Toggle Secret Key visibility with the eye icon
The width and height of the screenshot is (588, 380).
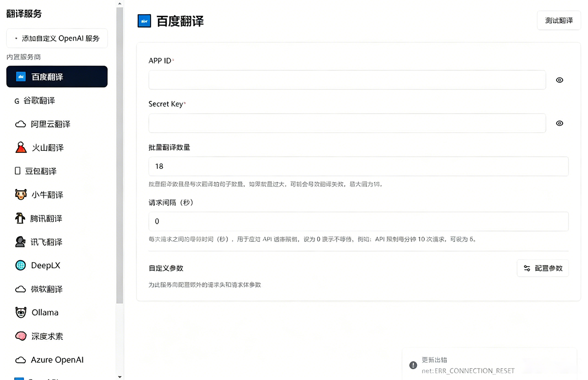(560, 123)
